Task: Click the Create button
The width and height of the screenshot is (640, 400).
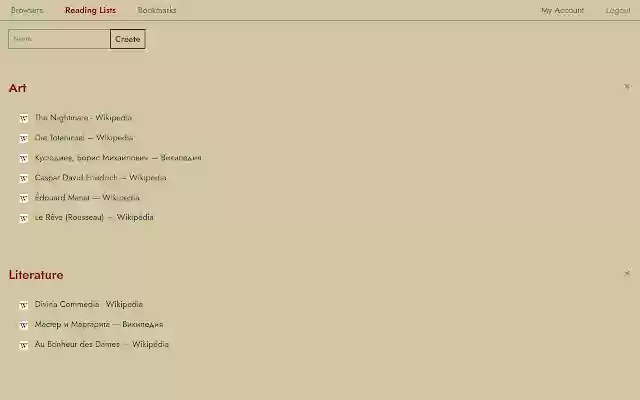Action: tap(128, 39)
